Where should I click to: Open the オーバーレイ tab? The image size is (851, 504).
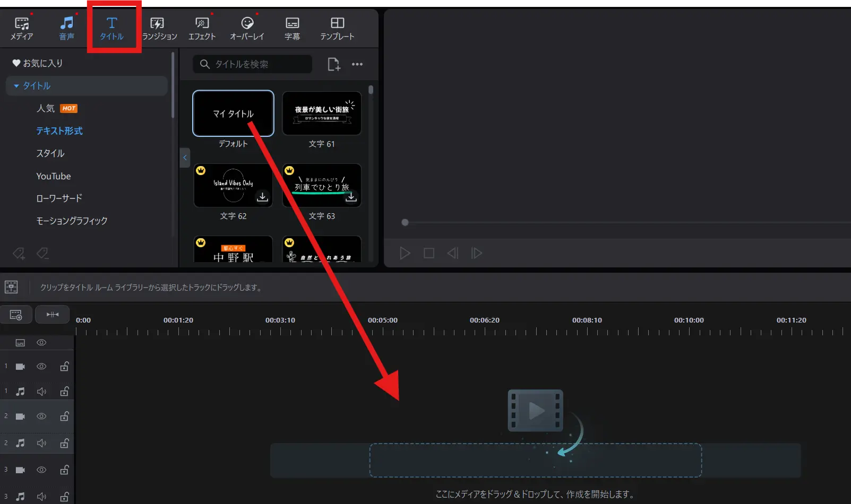[247, 29]
